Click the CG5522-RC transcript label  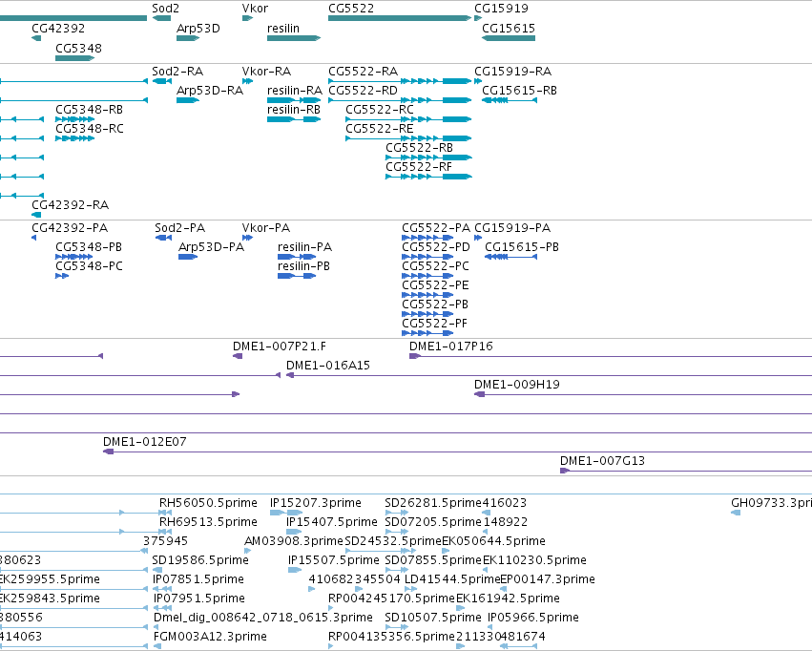point(380,109)
